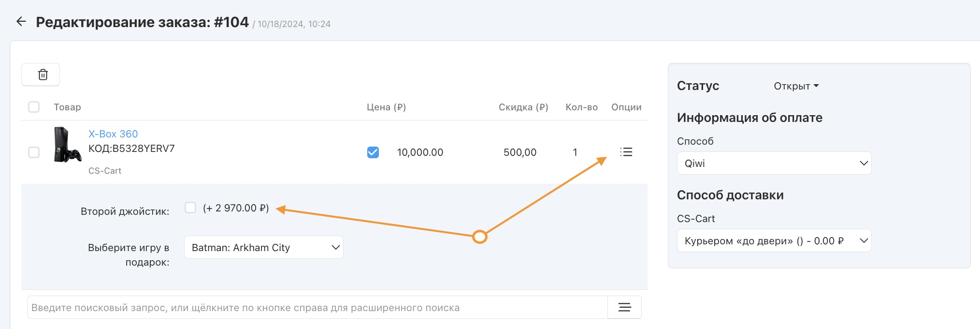Viewport: 980px width, 329px height.
Task: Enable the Второй джойстик option checkbox
Action: pyautogui.click(x=190, y=208)
